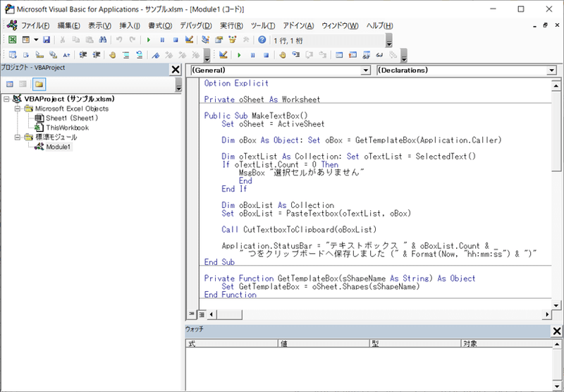Screen dimensions: 564x392
Task: Click the code editor horizontal scroll right arrow
Action: tap(547, 314)
